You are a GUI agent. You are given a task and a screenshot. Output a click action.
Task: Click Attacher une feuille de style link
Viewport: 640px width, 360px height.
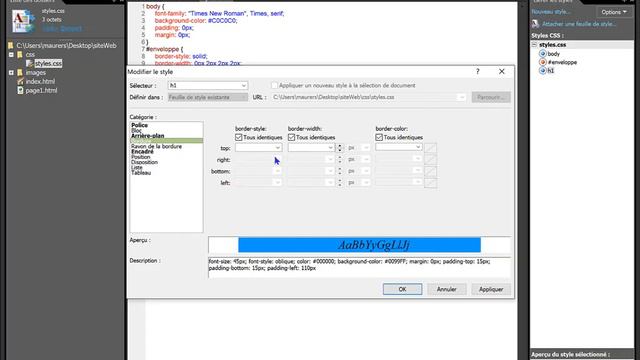579,24
